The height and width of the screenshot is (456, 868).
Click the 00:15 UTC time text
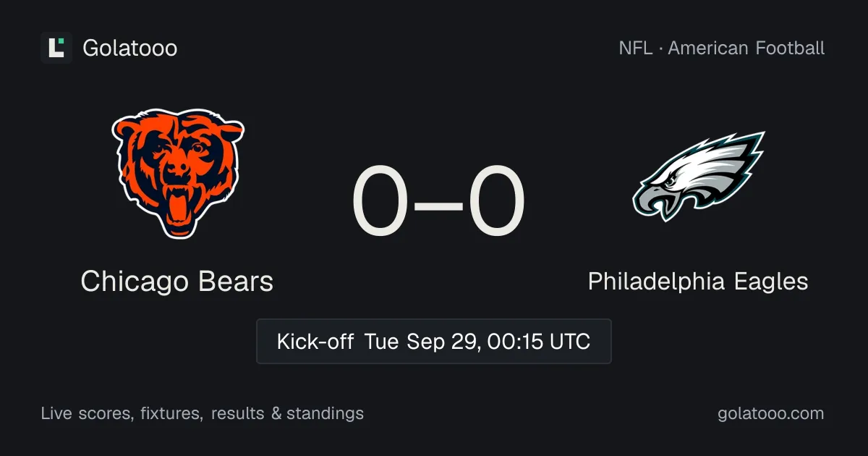pyautogui.click(x=539, y=341)
